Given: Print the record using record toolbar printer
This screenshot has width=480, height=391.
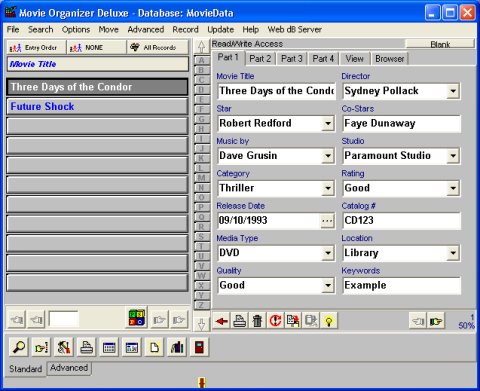Looking at the screenshot, I should [x=239, y=321].
